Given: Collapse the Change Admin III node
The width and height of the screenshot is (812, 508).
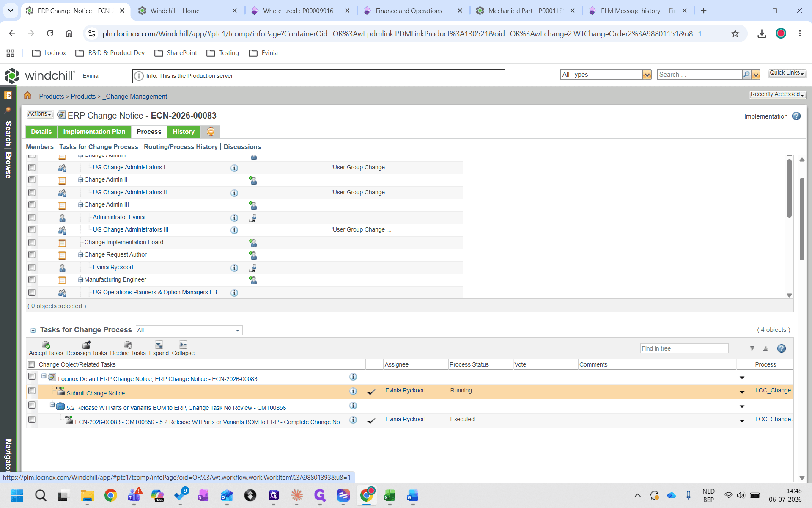Looking at the screenshot, I should point(80,205).
